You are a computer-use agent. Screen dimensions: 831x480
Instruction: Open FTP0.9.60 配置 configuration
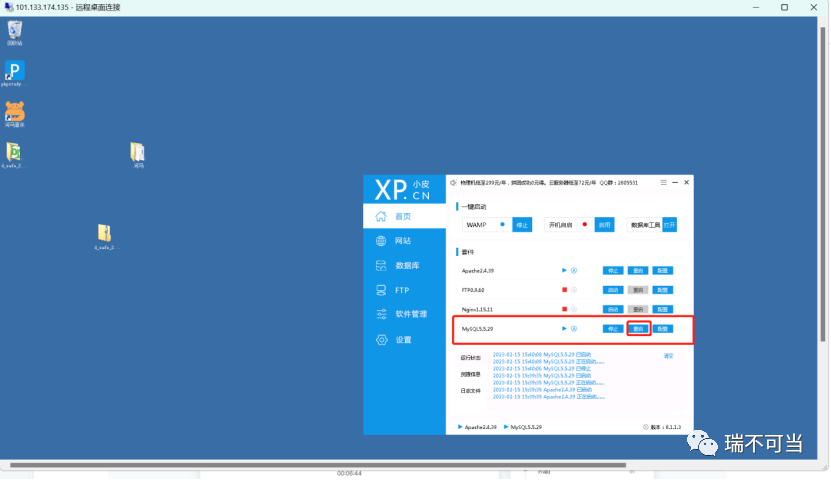663,290
